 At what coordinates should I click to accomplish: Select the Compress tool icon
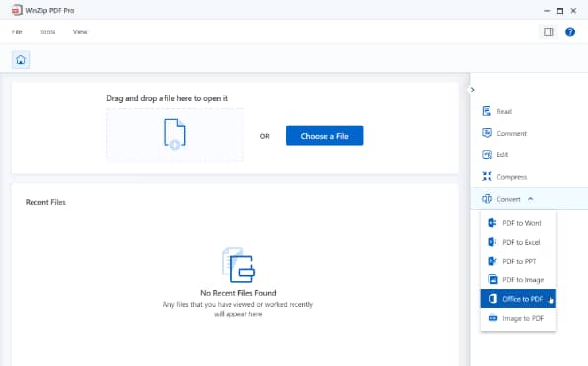point(487,176)
